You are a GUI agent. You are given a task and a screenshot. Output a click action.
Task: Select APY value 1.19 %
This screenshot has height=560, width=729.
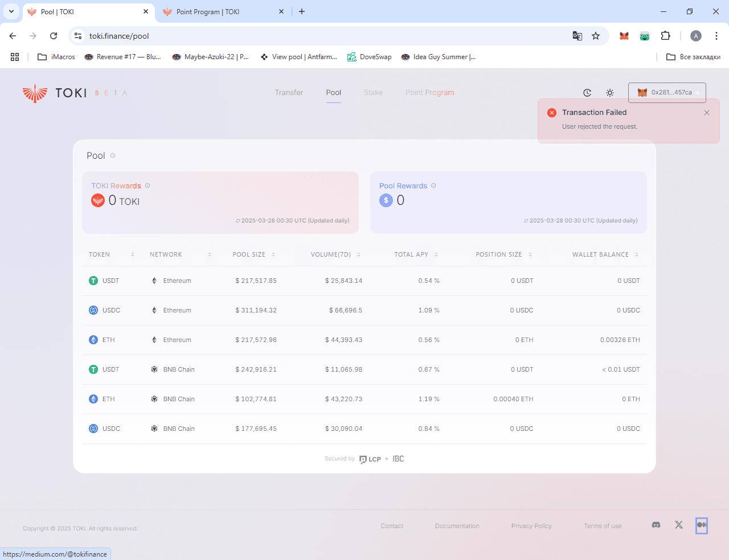pos(429,399)
